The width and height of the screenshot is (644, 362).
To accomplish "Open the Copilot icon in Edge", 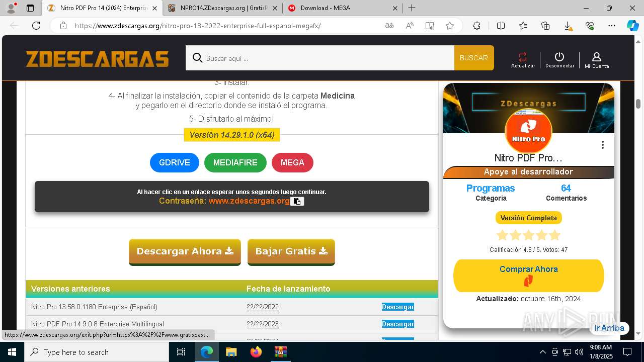I will point(632,26).
